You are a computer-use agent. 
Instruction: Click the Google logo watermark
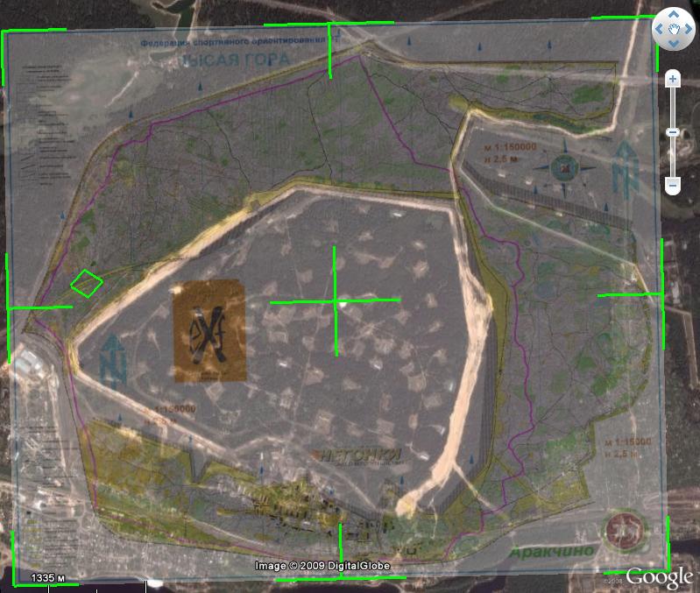click(659, 576)
